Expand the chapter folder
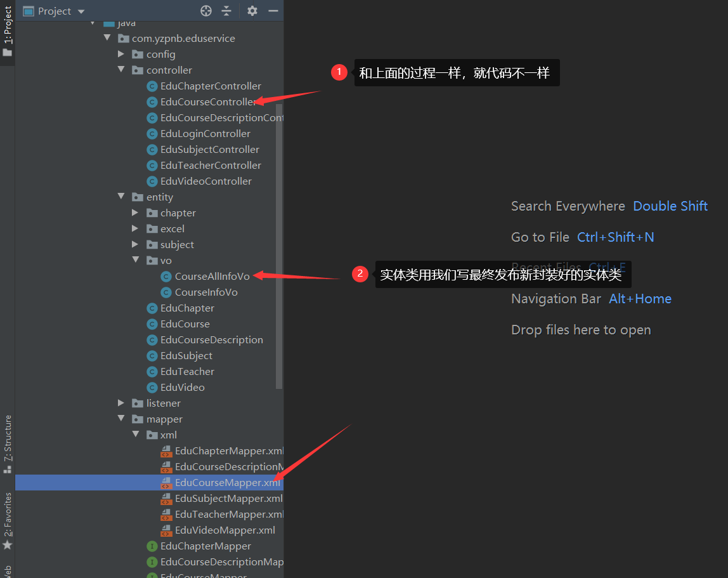Screen dimensions: 728x578 point(136,213)
